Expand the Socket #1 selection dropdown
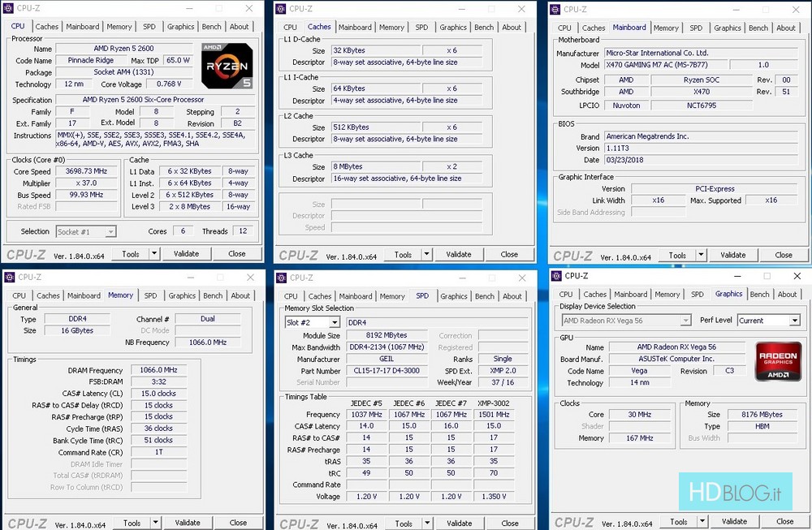The image size is (812, 530). point(86,231)
